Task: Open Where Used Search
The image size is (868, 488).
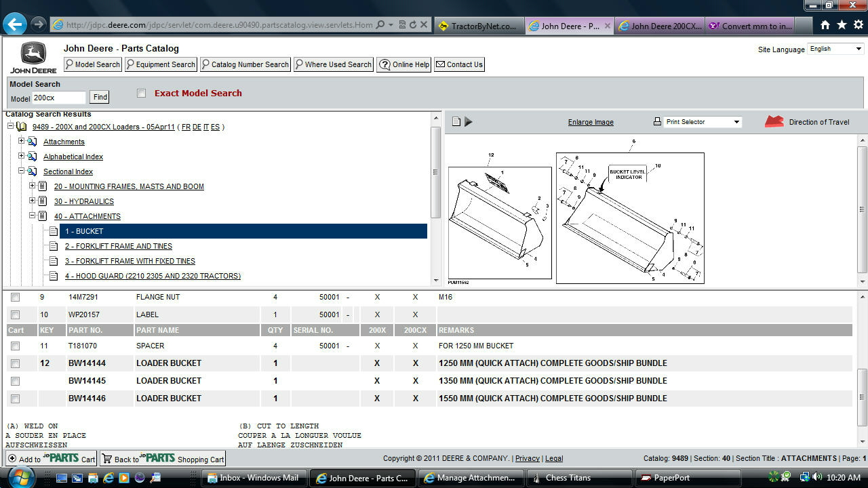Action: pos(334,64)
